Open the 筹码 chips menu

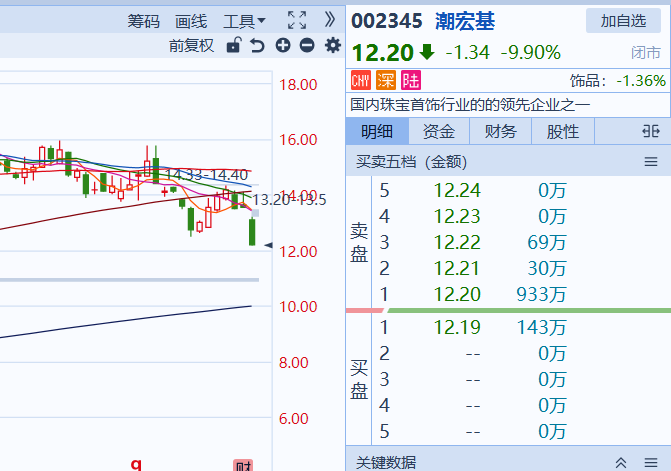[x=144, y=20]
